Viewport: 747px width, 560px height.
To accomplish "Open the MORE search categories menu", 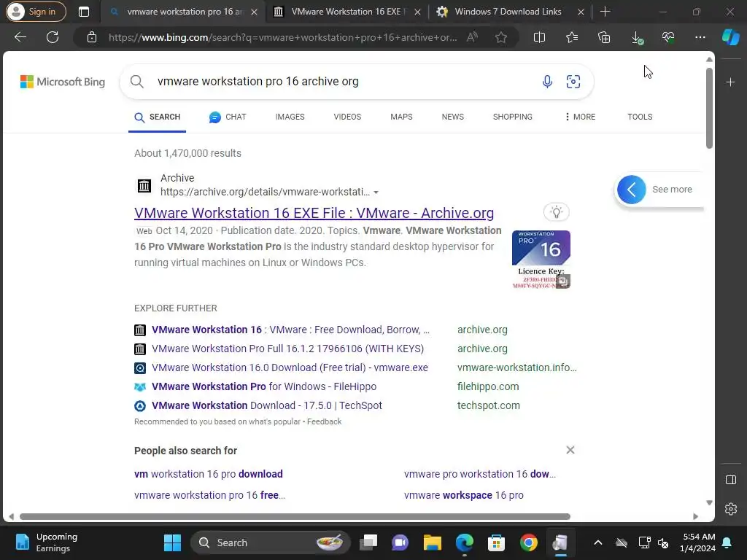I will coord(580,117).
